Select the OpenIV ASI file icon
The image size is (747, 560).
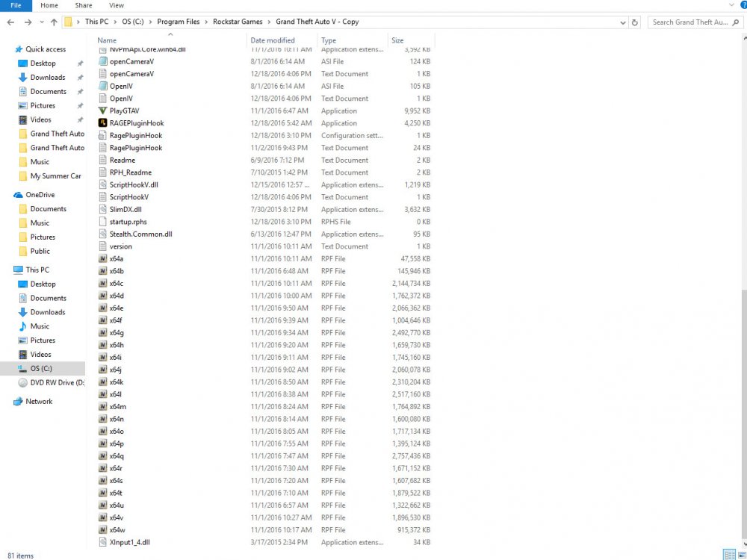tap(102, 86)
